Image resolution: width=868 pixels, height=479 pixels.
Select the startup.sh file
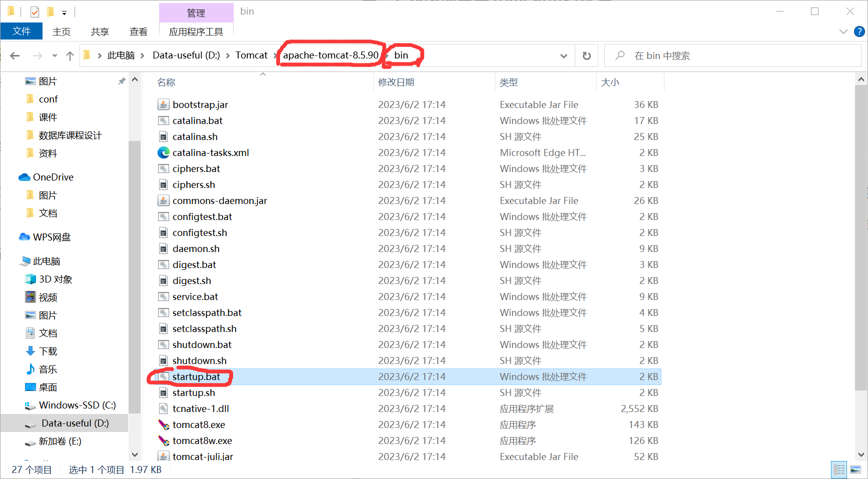(194, 392)
